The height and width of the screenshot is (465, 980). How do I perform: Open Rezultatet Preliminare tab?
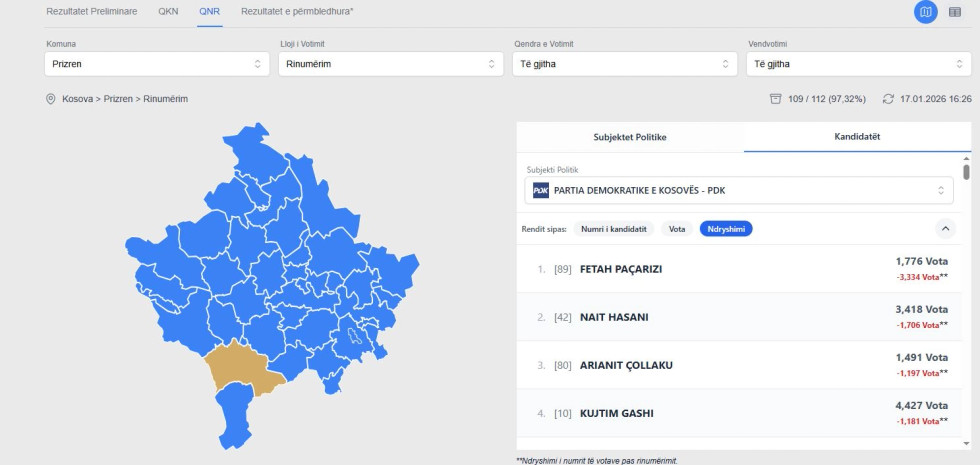(x=92, y=11)
